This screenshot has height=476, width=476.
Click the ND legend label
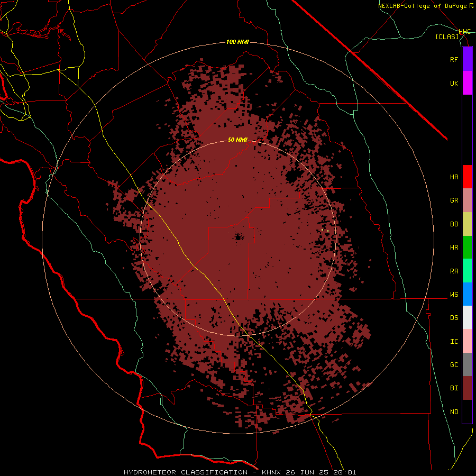click(x=454, y=411)
